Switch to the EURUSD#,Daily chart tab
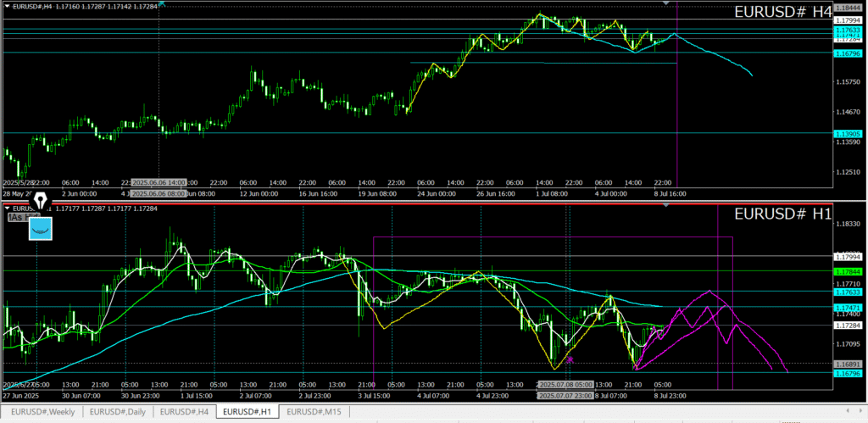The height and width of the screenshot is (423, 868). click(118, 411)
